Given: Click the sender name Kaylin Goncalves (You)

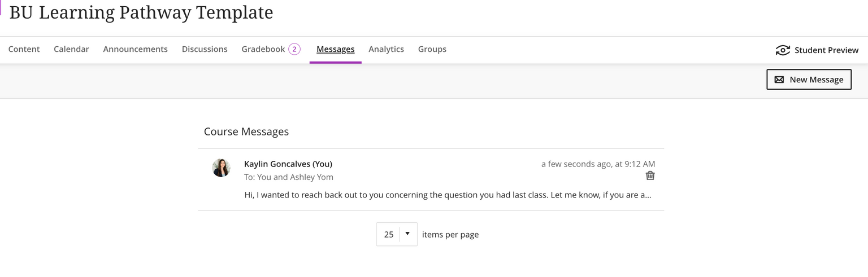Looking at the screenshot, I should pos(288,164).
